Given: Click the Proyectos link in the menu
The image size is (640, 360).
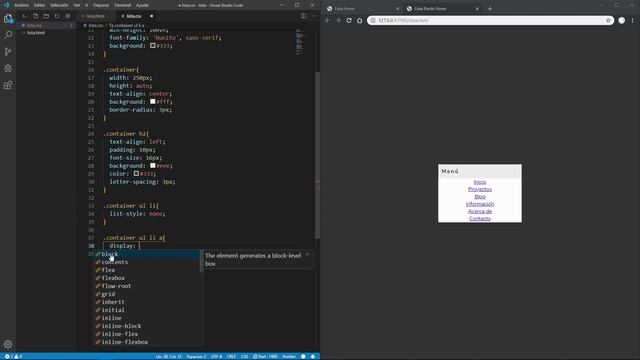Looking at the screenshot, I should [480, 189].
